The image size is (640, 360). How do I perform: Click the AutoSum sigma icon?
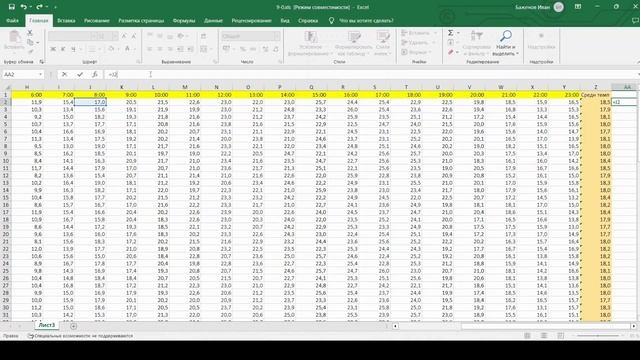tap(451, 33)
